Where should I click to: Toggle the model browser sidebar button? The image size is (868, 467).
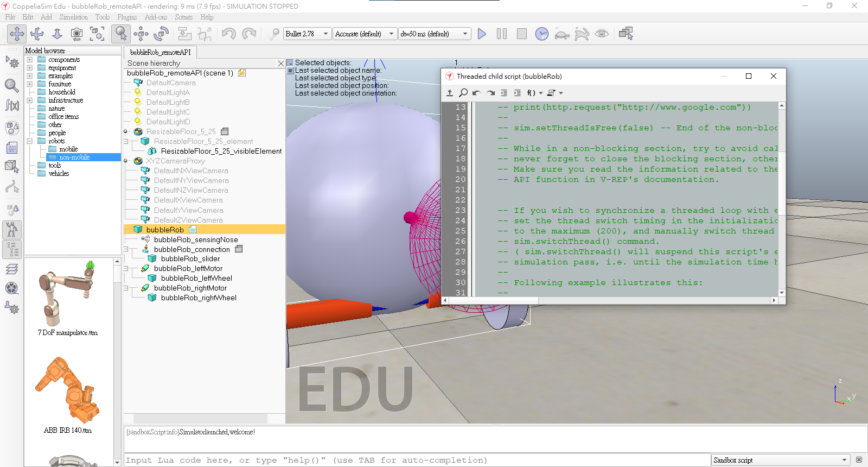tap(12, 230)
